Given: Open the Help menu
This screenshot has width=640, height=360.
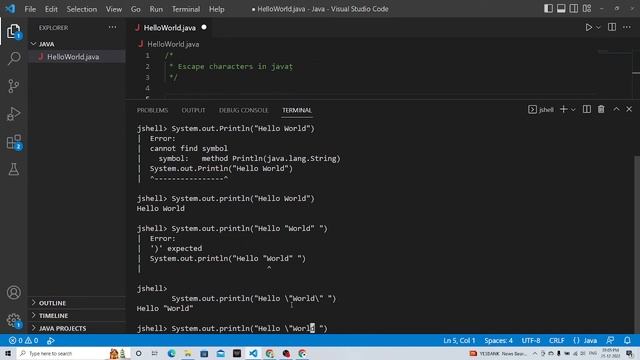Looking at the screenshot, I should coord(216,9).
